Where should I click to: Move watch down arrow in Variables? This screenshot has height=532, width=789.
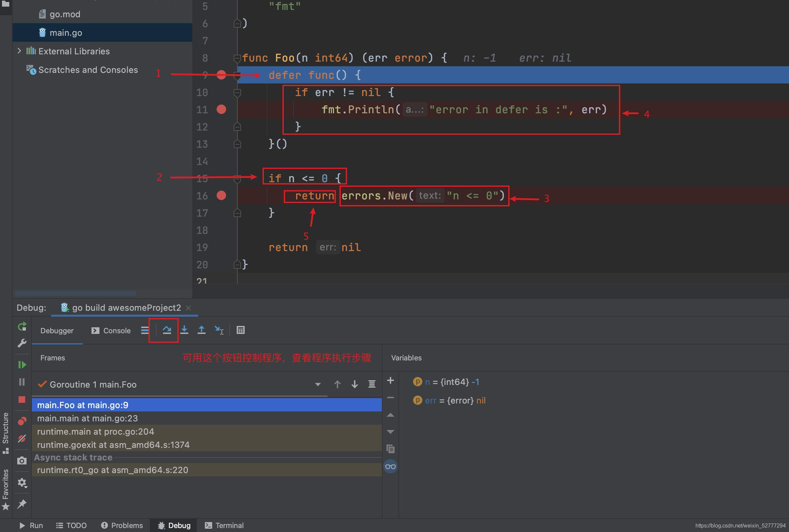click(x=391, y=432)
